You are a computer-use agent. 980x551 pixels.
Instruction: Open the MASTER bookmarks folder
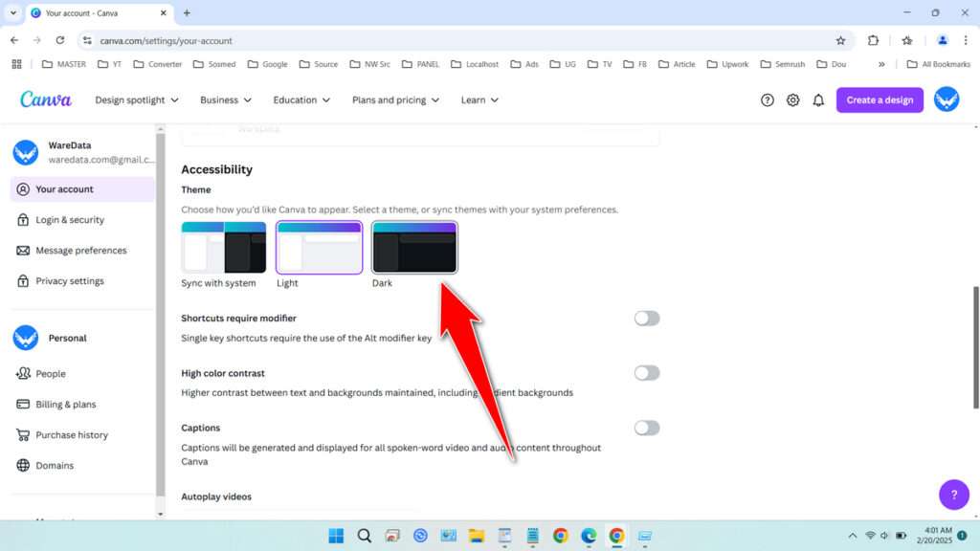click(64, 64)
